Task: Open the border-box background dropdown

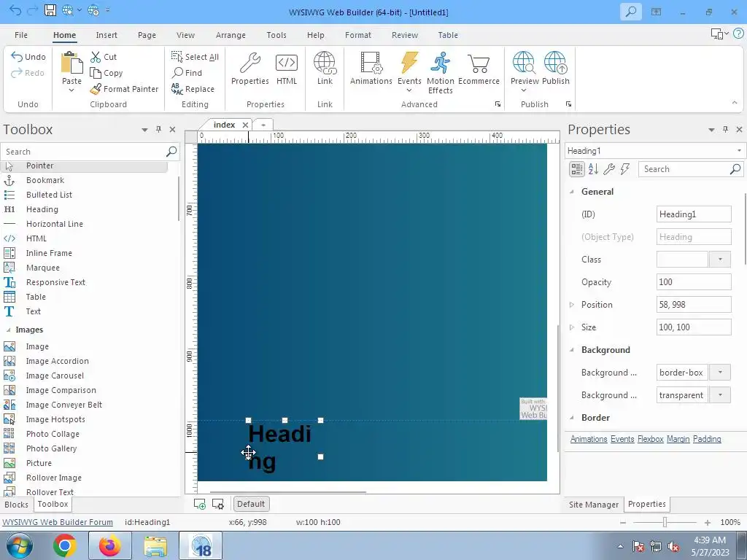Action: coord(720,373)
